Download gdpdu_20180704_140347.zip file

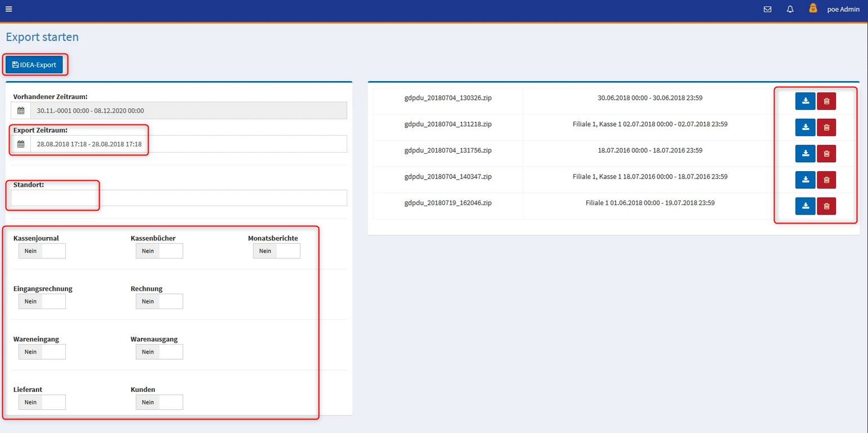coord(805,180)
